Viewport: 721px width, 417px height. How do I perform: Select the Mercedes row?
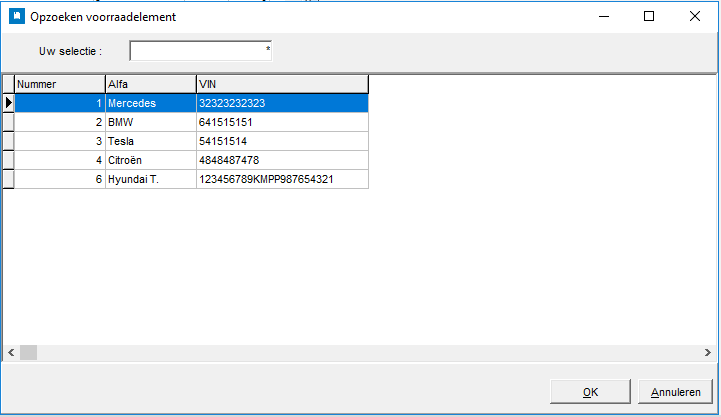point(150,102)
